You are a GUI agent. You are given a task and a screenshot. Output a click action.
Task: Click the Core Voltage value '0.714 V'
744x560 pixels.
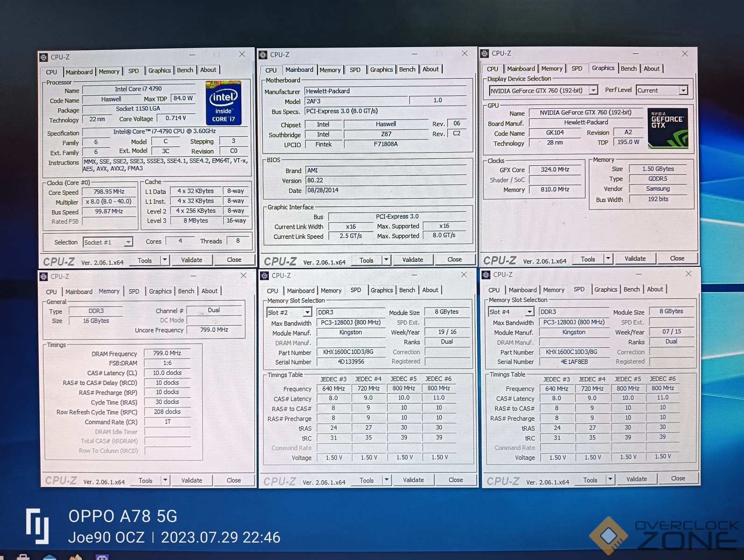tap(175, 118)
